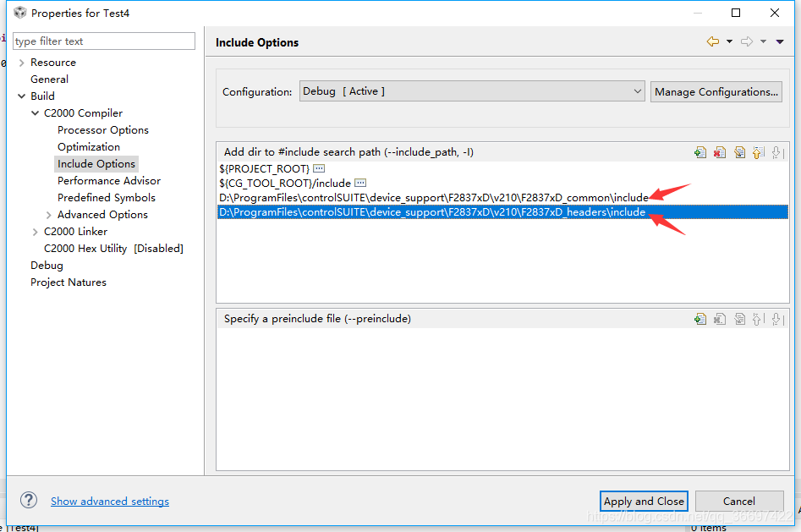Add a preinclude file entry
The width and height of the screenshot is (801, 532).
pyautogui.click(x=700, y=319)
